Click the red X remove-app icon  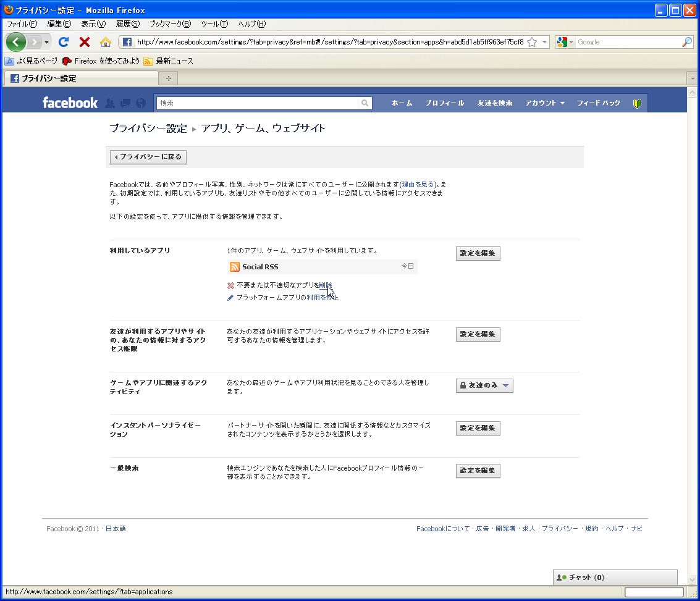[x=231, y=285]
